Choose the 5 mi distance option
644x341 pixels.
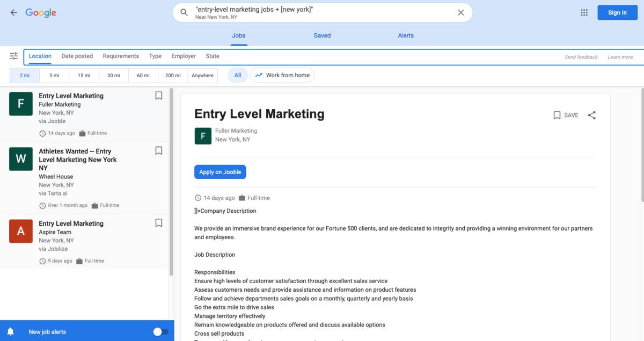click(54, 76)
